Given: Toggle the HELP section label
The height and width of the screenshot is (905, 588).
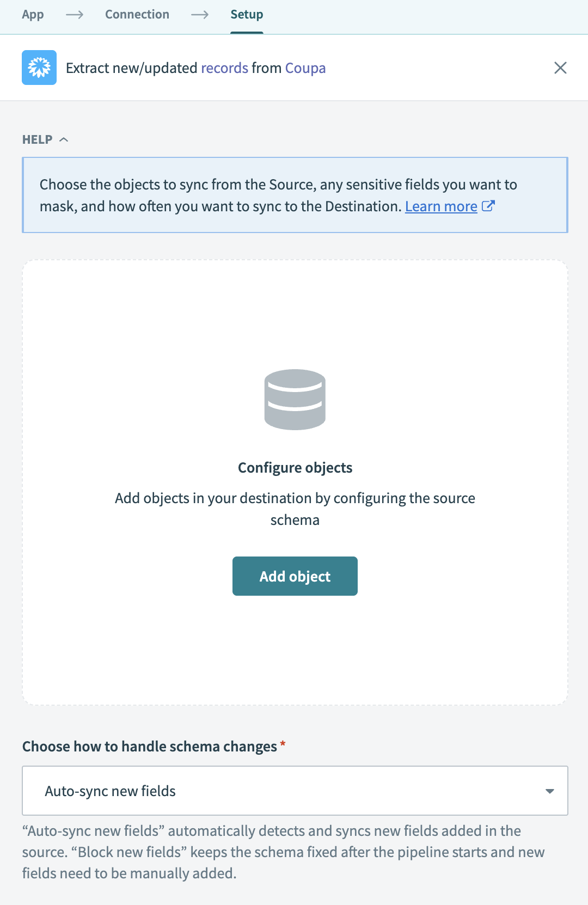Looking at the screenshot, I should (37, 139).
